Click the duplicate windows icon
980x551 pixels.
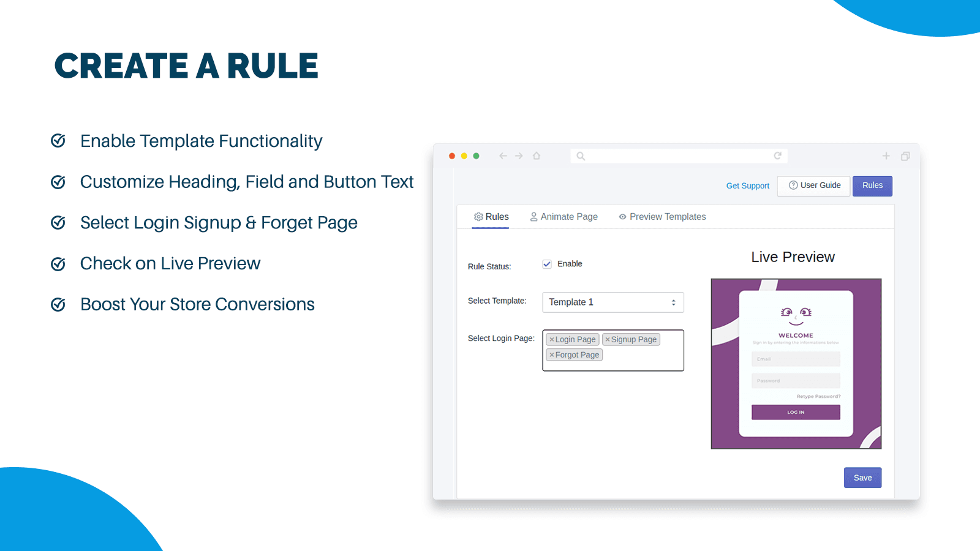click(x=905, y=157)
